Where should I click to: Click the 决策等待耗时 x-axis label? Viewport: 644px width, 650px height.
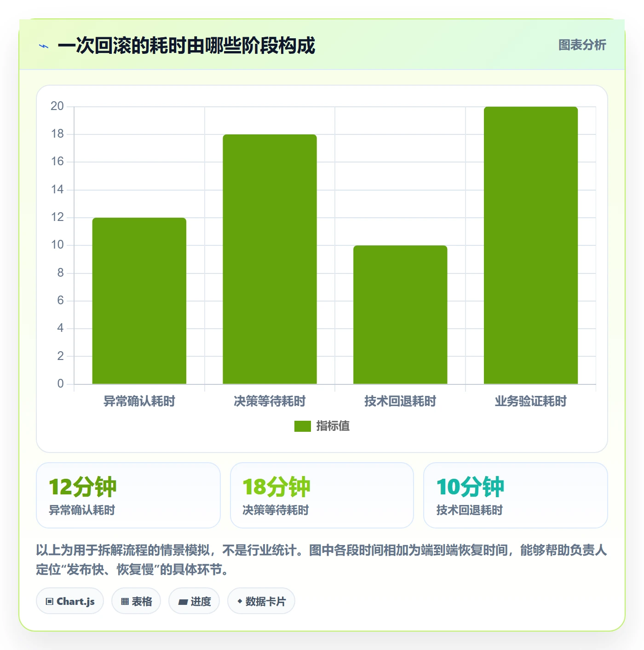pyautogui.click(x=270, y=401)
